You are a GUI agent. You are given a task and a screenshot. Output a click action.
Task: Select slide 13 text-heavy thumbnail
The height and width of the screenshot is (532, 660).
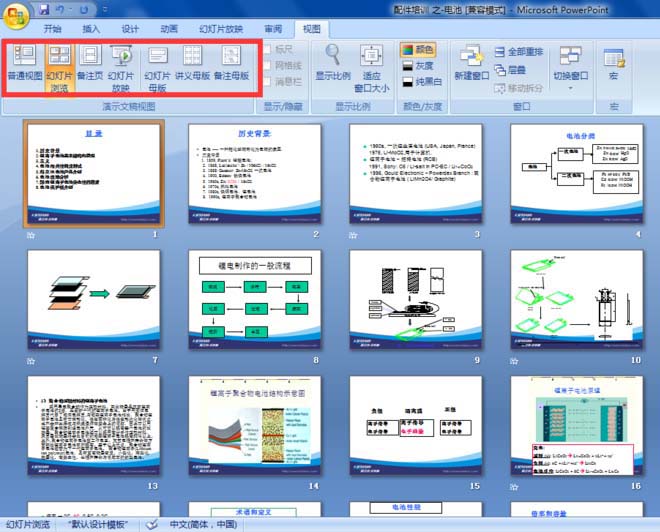click(94, 426)
